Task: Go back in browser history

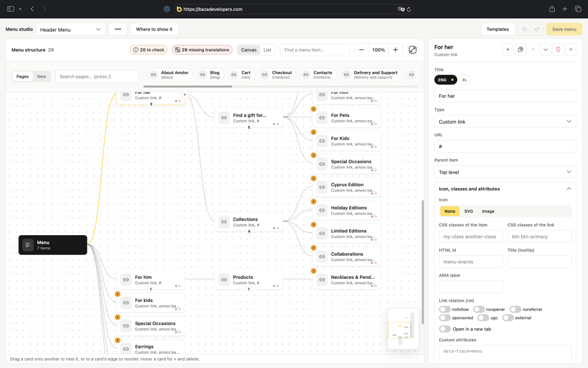Action: coord(32,9)
